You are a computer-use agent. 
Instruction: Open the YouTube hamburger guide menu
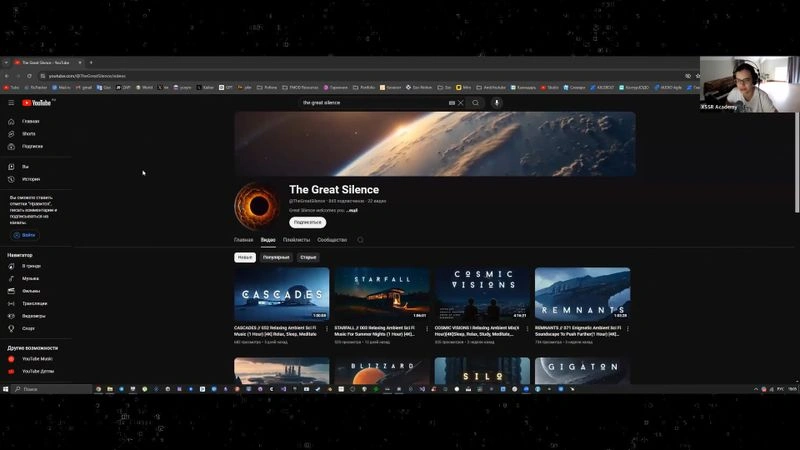pos(11,103)
